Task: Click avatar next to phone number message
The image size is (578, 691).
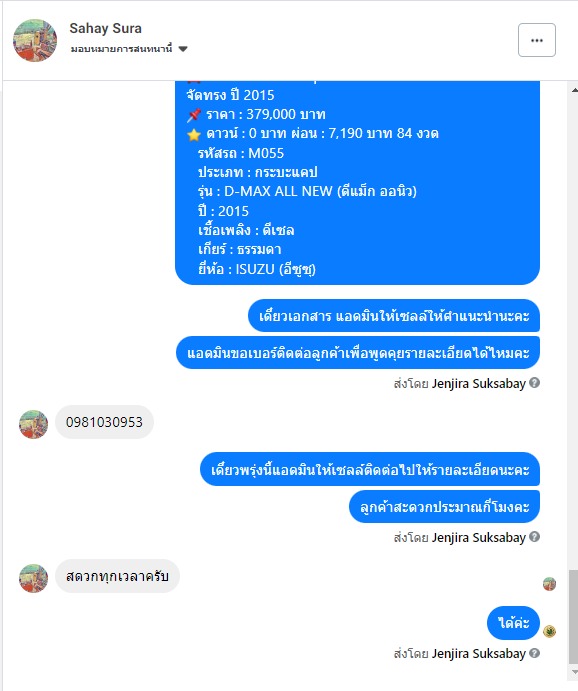Action: coord(33,424)
